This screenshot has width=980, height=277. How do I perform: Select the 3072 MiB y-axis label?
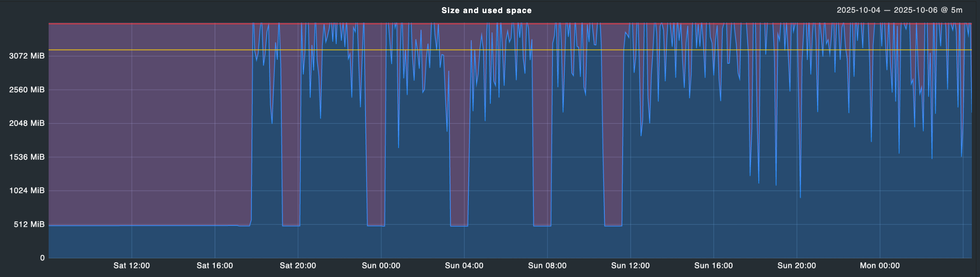tap(27, 56)
